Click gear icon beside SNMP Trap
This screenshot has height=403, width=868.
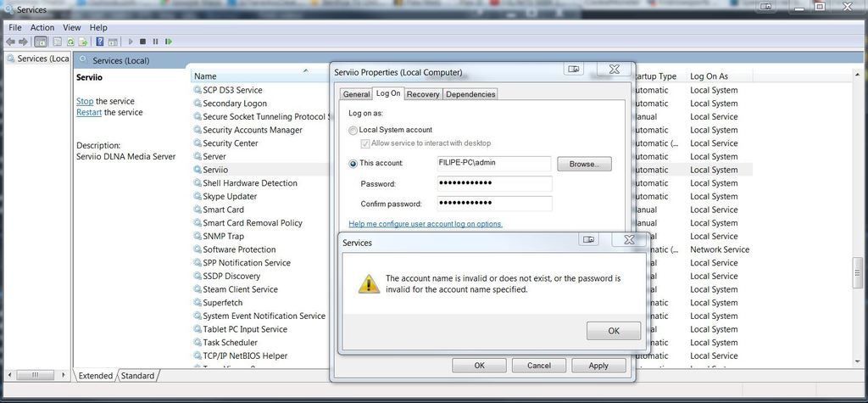[198, 236]
